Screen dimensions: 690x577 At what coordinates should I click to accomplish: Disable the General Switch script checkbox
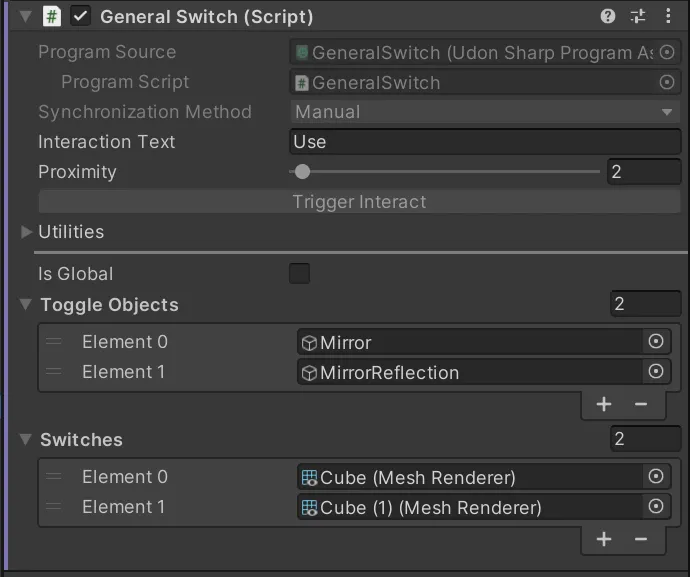click(80, 17)
